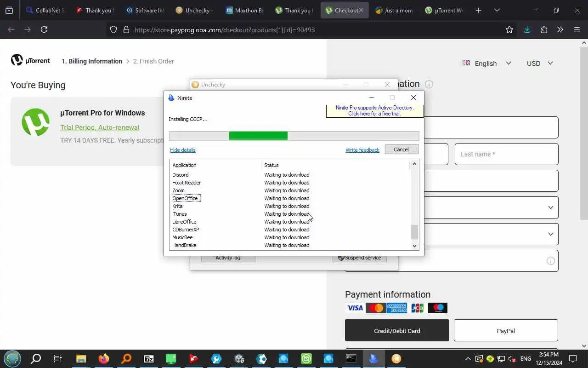Click the µTorrent logo in header
588x368 pixels.
(x=30, y=60)
